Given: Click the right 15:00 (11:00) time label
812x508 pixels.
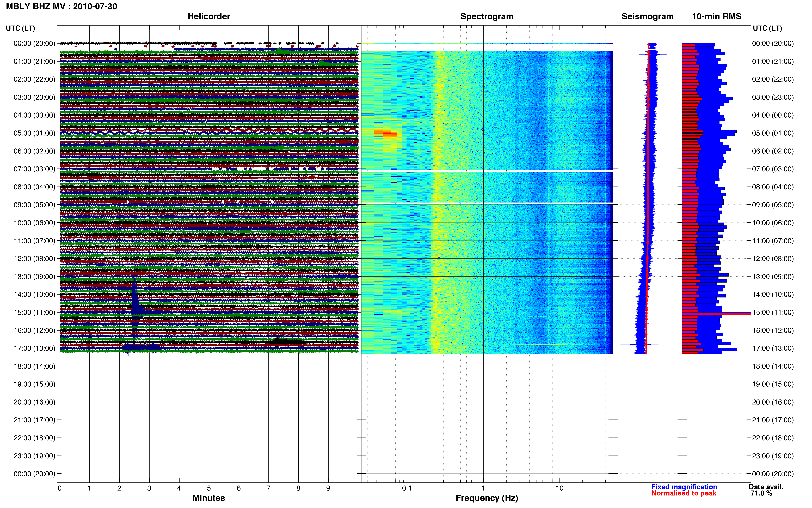Looking at the screenshot, I should click(x=773, y=312).
